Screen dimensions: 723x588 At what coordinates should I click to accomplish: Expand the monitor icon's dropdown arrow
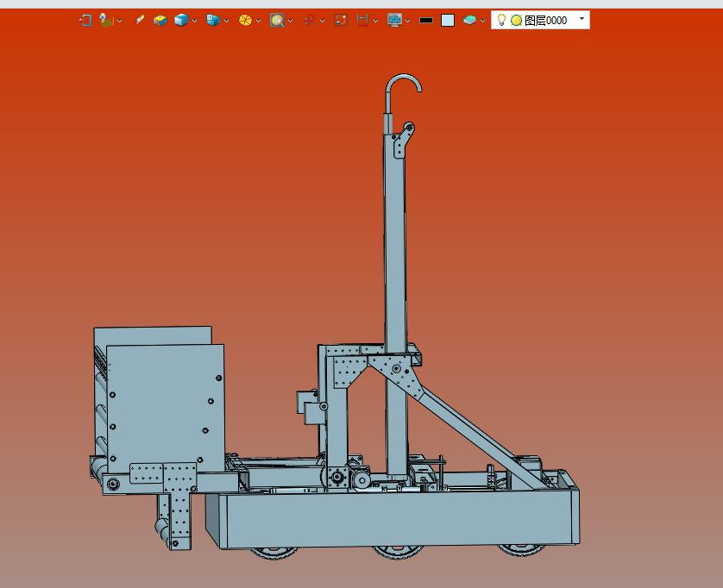[407, 21]
